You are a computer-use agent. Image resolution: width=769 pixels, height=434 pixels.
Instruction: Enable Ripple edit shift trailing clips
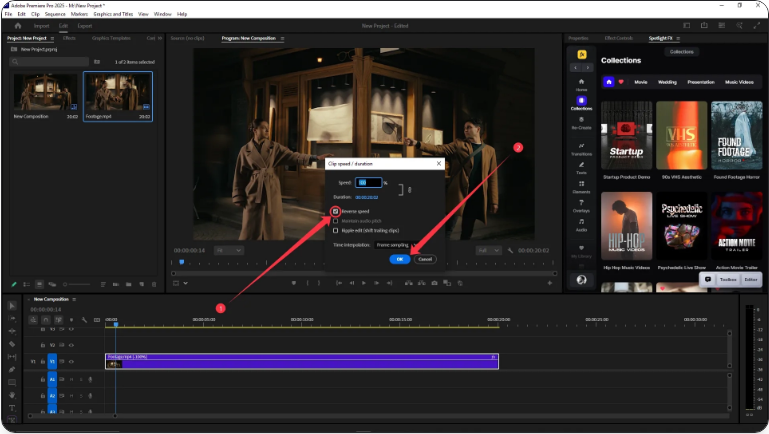(336, 230)
